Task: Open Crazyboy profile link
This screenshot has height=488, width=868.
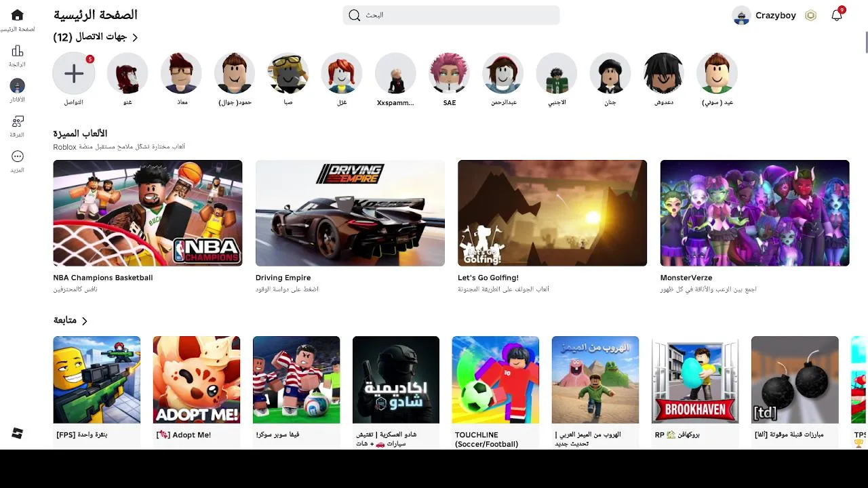Action: (x=764, y=15)
